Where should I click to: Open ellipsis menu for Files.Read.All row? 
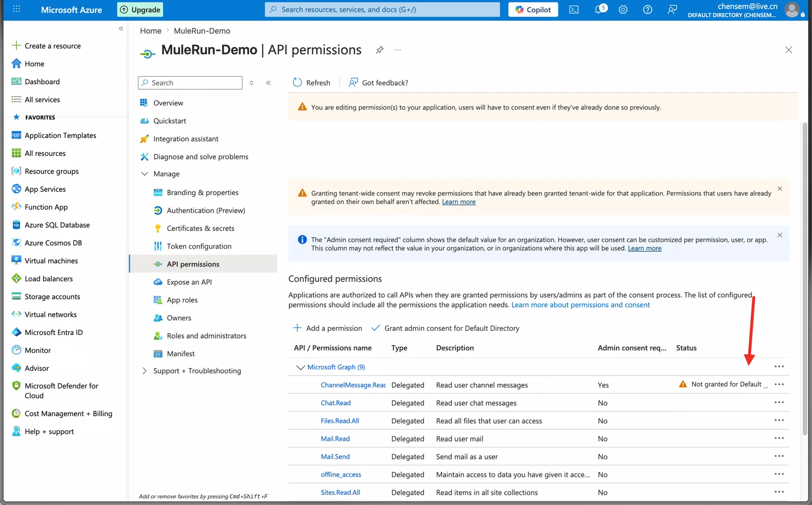click(x=779, y=420)
